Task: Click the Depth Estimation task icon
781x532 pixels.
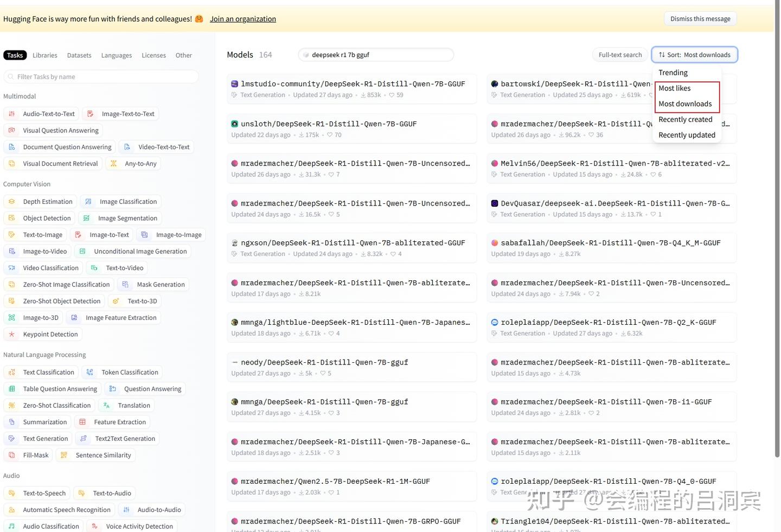Action: [x=12, y=202]
